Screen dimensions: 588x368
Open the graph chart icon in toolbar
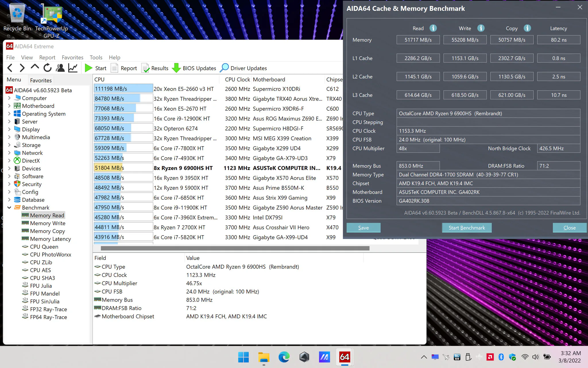click(73, 68)
